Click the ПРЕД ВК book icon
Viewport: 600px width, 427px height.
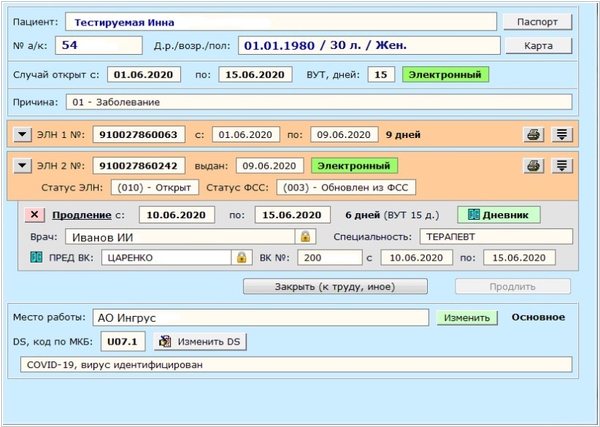(37, 258)
